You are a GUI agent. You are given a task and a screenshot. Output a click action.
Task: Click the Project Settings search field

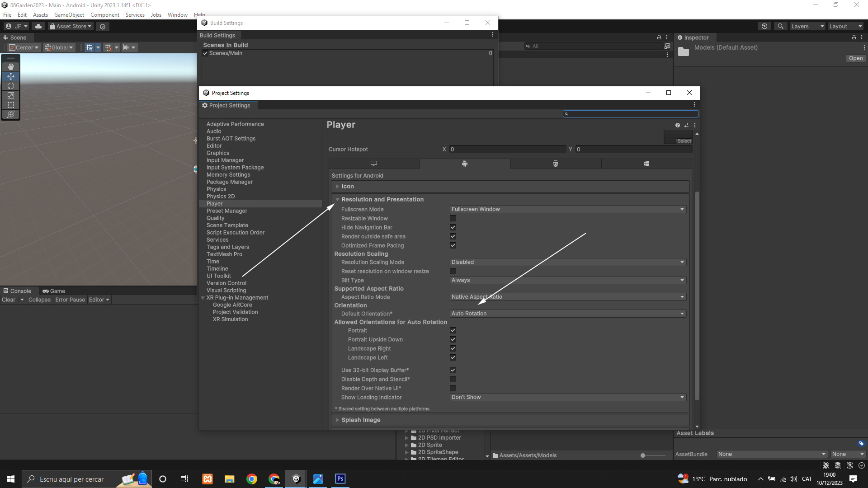(x=631, y=114)
